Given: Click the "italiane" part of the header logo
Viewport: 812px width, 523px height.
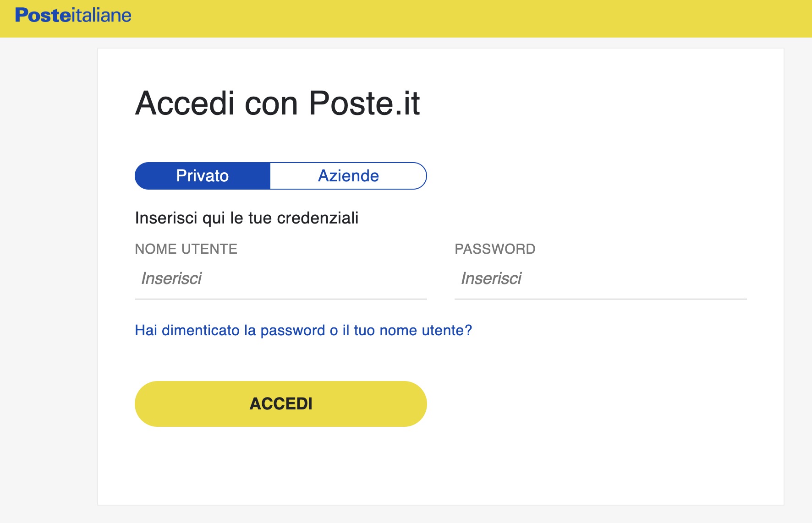Looking at the screenshot, I should tap(102, 16).
